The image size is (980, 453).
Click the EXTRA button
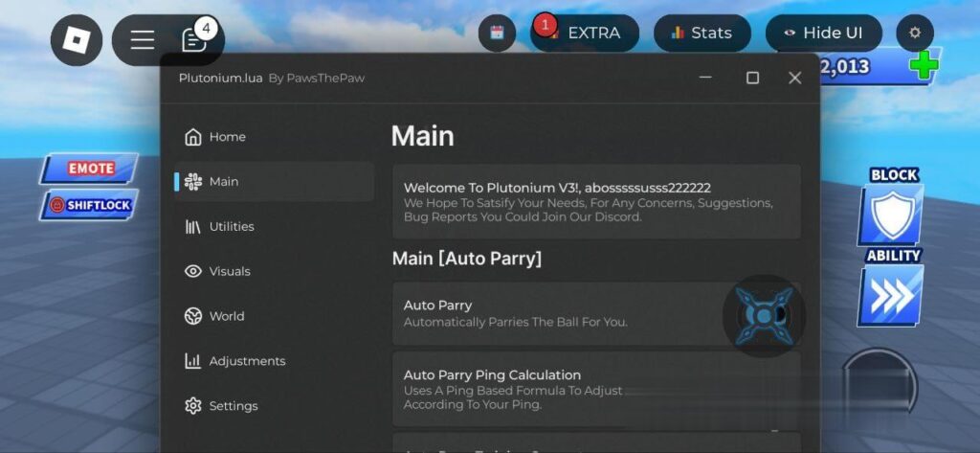point(586,33)
